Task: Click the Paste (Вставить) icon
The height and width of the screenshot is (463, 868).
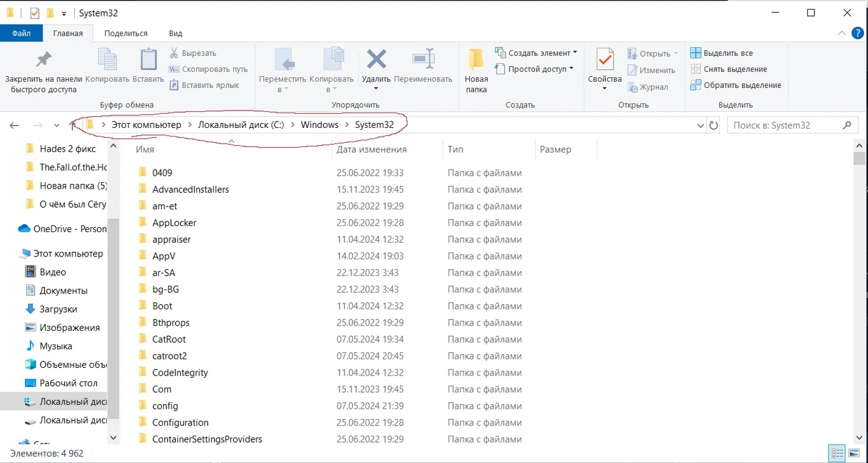Action: pyautogui.click(x=148, y=60)
